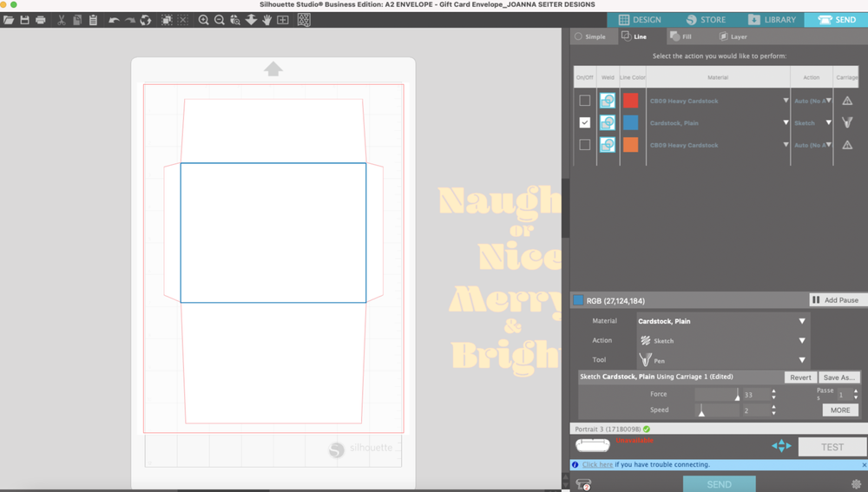Image resolution: width=868 pixels, height=492 pixels.
Task: Click the TEST button
Action: click(832, 447)
